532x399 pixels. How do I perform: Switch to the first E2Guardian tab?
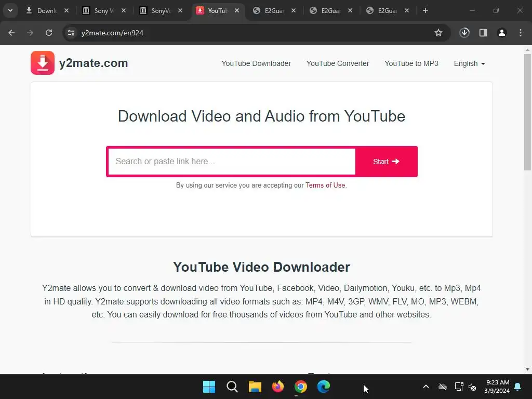(274, 10)
